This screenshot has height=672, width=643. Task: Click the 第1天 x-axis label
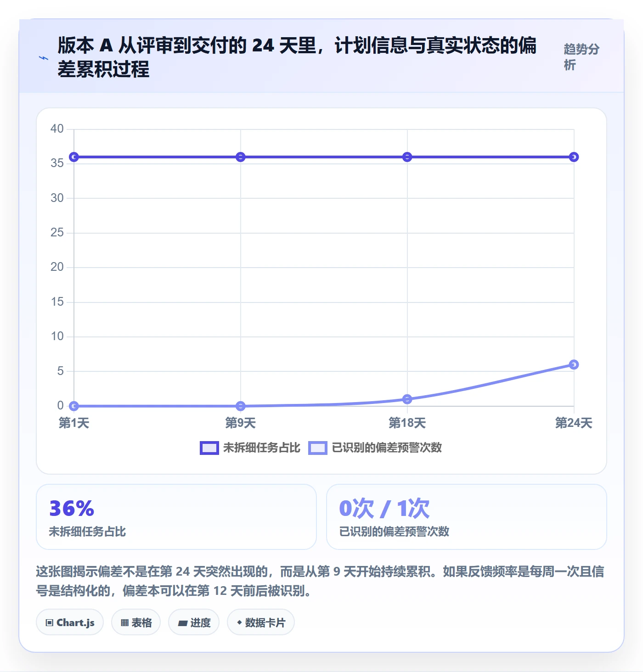(x=74, y=423)
